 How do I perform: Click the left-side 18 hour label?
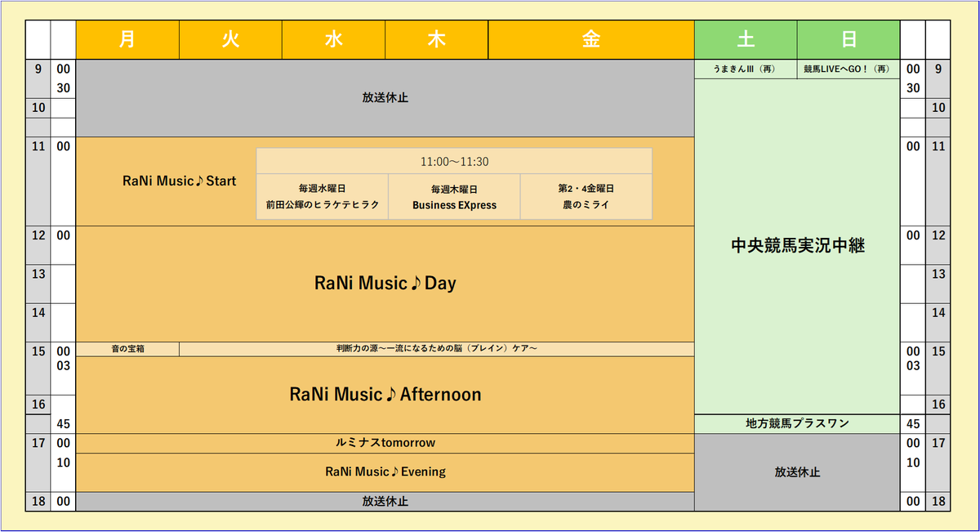click(x=38, y=502)
